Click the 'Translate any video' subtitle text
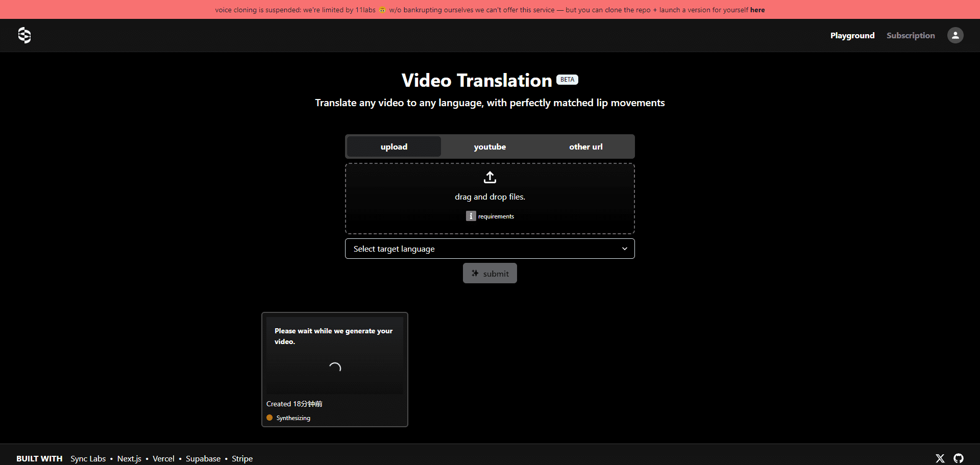 tap(490, 103)
